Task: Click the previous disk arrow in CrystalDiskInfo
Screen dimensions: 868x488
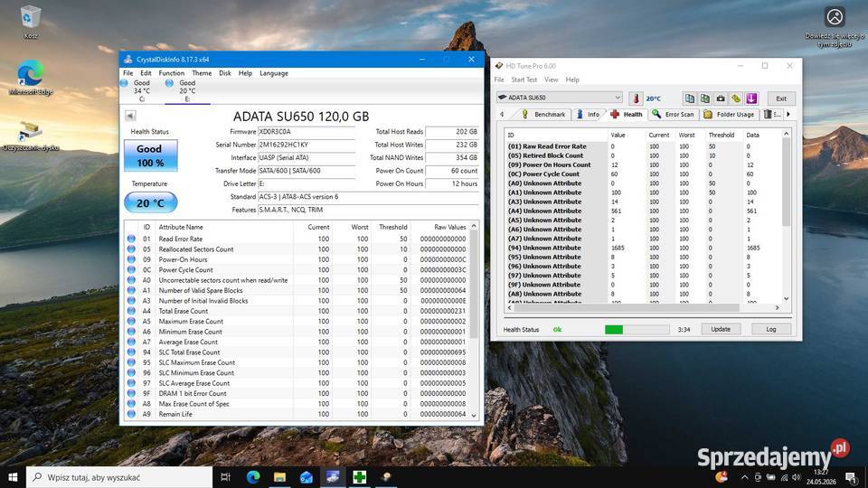Action: pos(130,116)
